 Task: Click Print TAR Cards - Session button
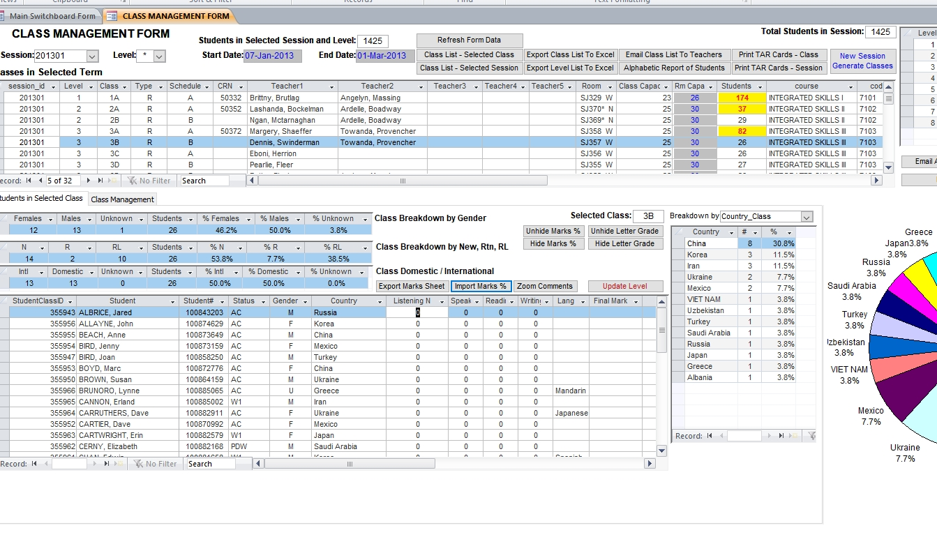point(779,68)
